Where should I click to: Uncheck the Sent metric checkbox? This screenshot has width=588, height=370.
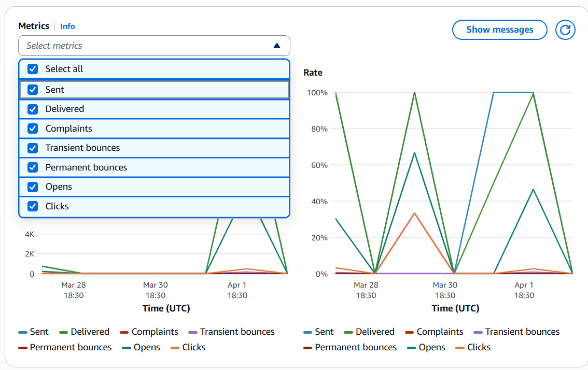(x=33, y=90)
